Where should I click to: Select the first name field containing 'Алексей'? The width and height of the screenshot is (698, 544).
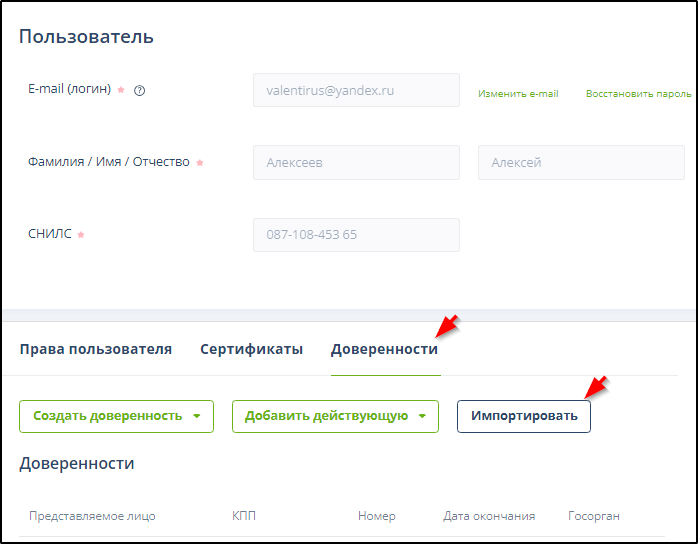(581, 162)
